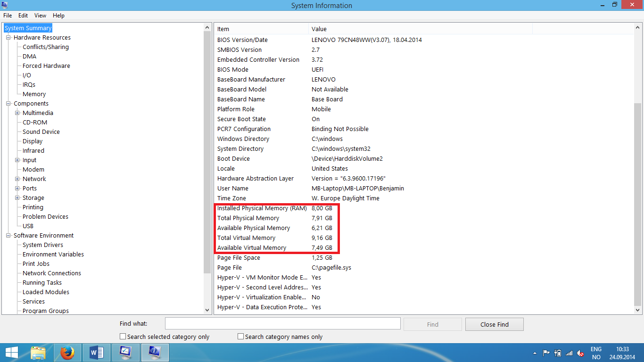Click the Find what input field
Screen dimensions: 644x362
coord(283,324)
